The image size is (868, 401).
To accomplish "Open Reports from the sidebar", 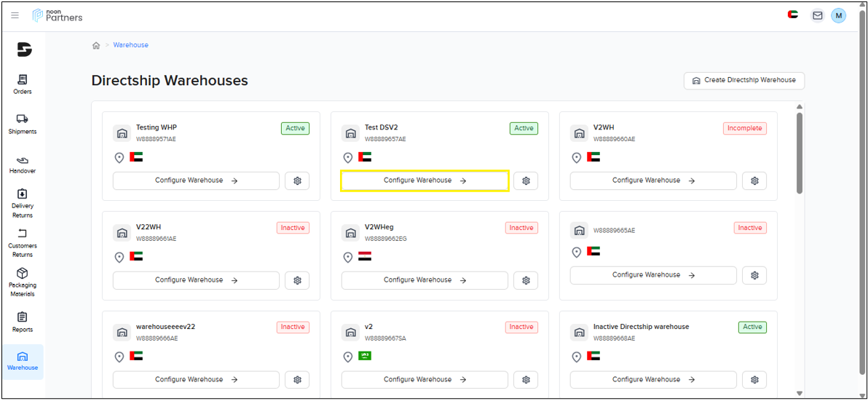I will point(23,322).
